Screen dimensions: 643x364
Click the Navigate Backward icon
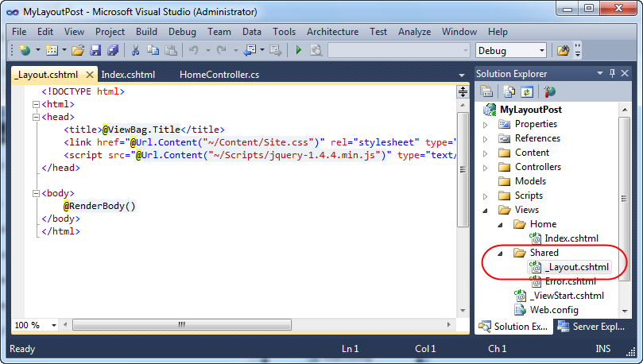tap(250, 50)
